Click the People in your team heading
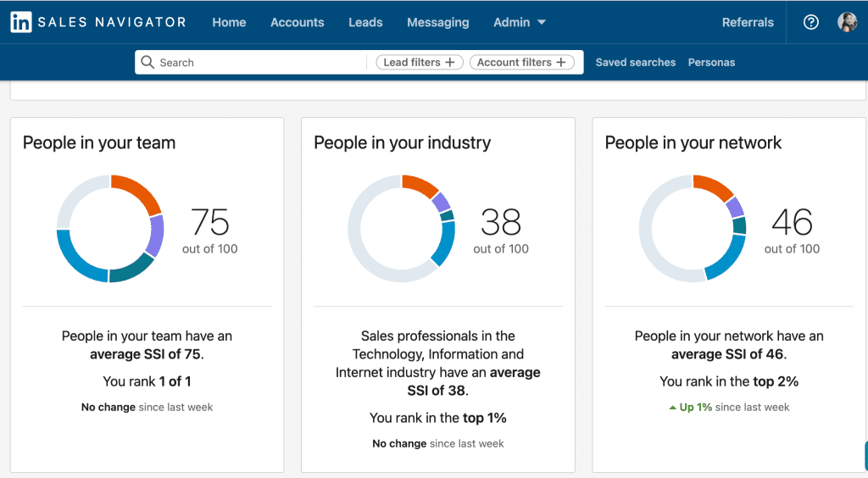The width and height of the screenshot is (868, 478). (99, 142)
